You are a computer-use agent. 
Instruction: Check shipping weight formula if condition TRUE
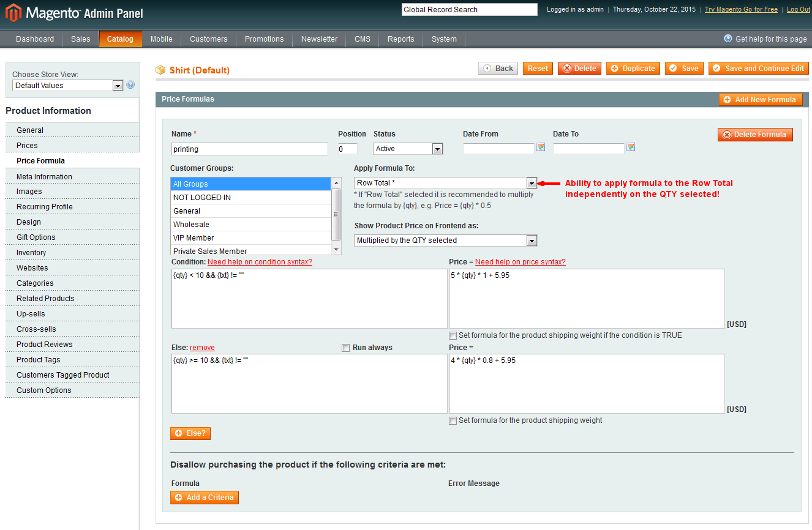[453, 335]
